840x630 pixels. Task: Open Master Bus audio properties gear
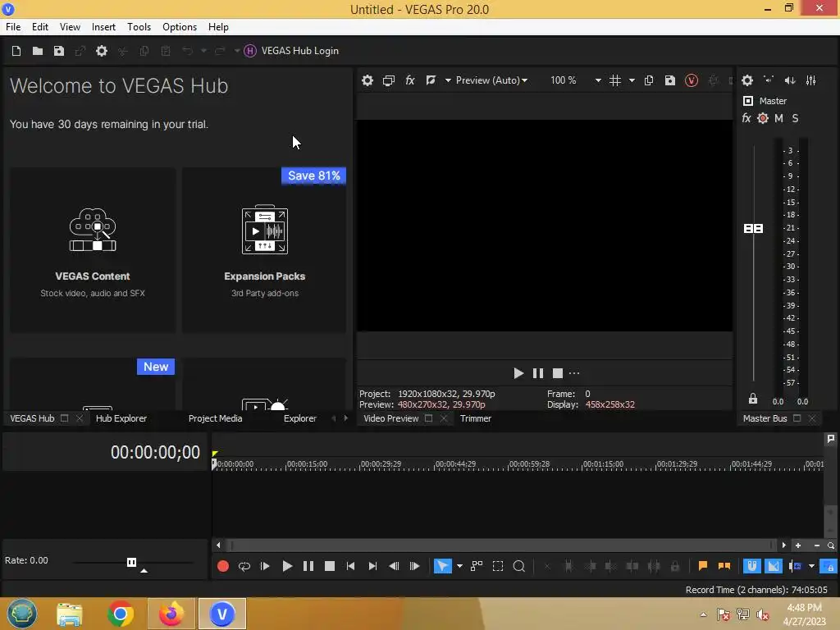[747, 80]
